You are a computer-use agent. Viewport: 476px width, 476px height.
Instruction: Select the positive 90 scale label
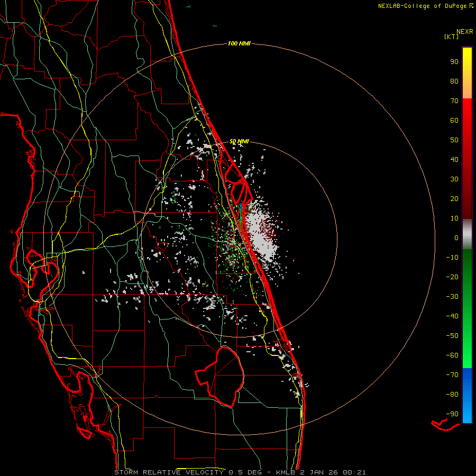pos(454,62)
